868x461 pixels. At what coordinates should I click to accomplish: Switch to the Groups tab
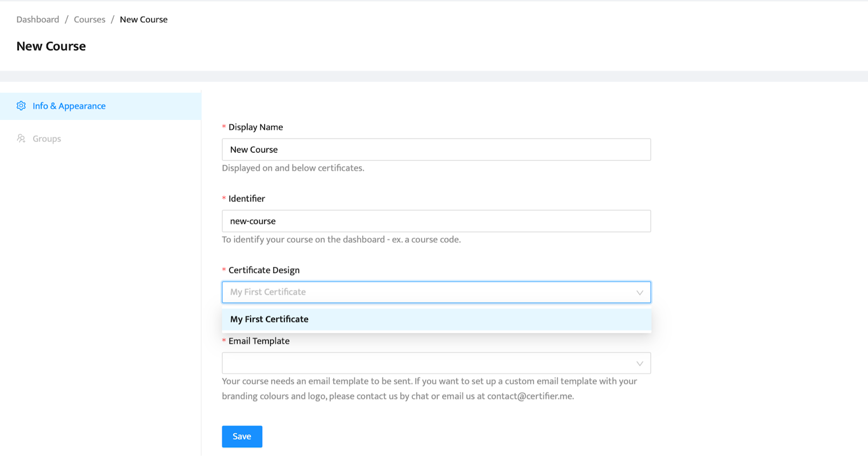click(100, 138)
